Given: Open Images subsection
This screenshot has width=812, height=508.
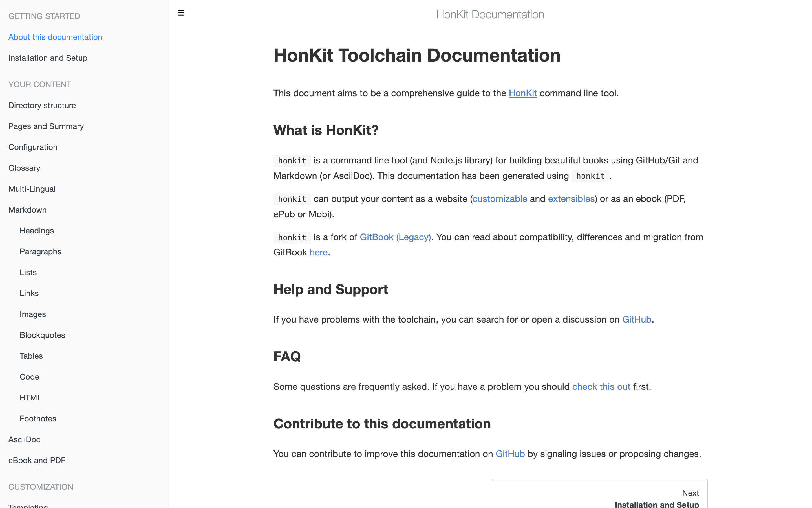Looking at the screenshot, I should coord(33,314).
